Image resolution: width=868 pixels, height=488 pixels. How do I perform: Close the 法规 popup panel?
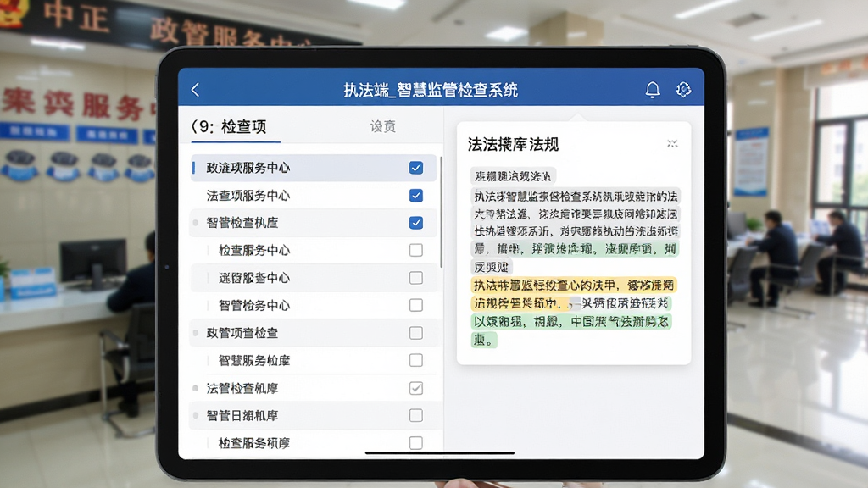coord(672,144)
